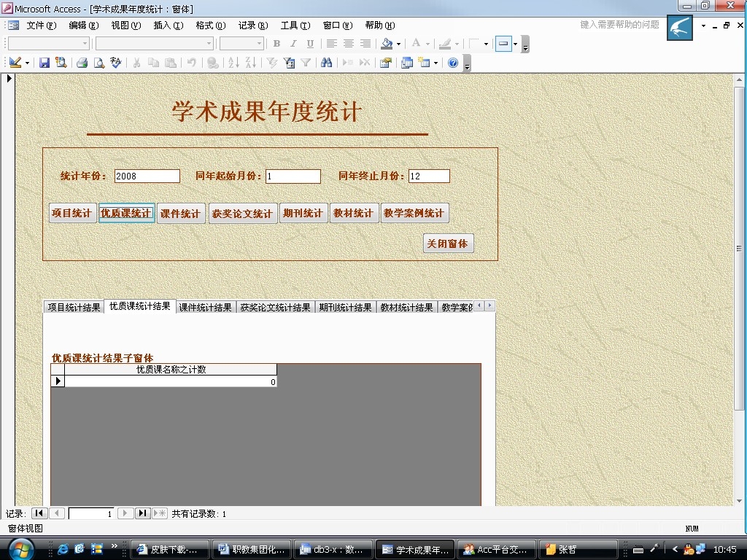Sort records ascending A to Z

click(233, 63)
